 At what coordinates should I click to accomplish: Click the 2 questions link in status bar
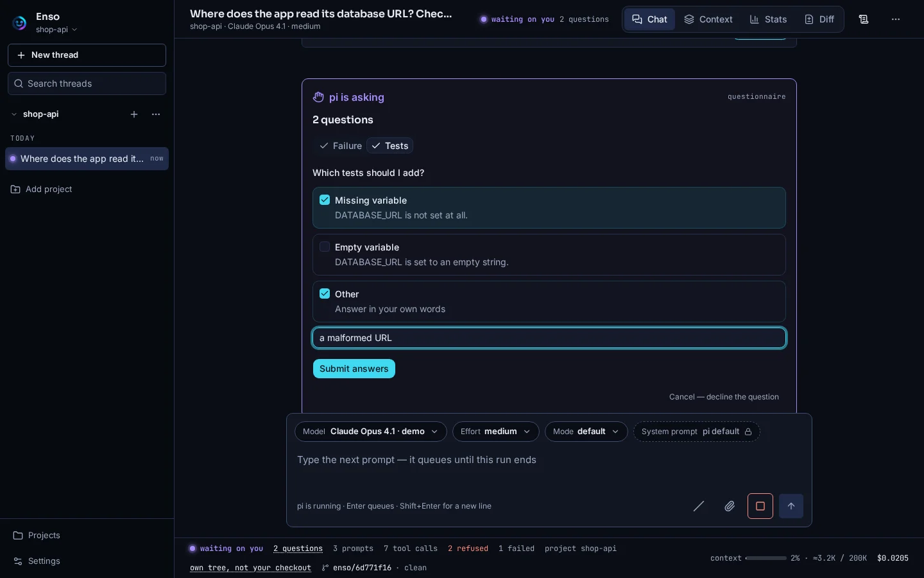pos(298,548)
